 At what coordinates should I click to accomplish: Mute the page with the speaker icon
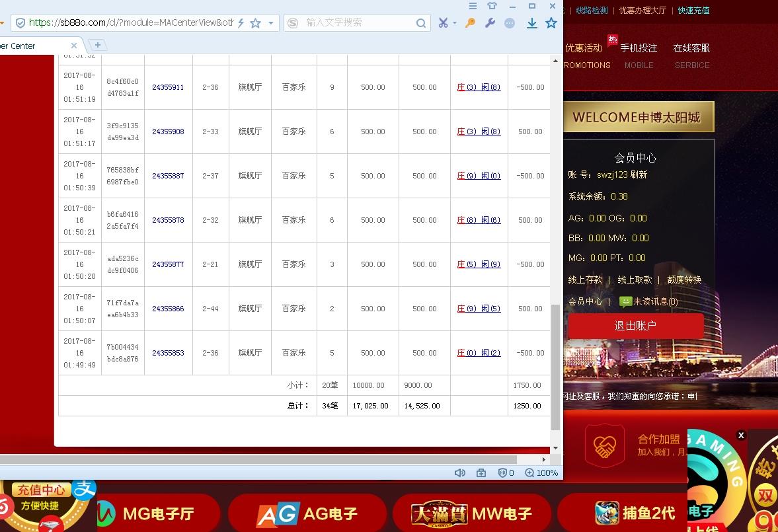pos(461,473)
